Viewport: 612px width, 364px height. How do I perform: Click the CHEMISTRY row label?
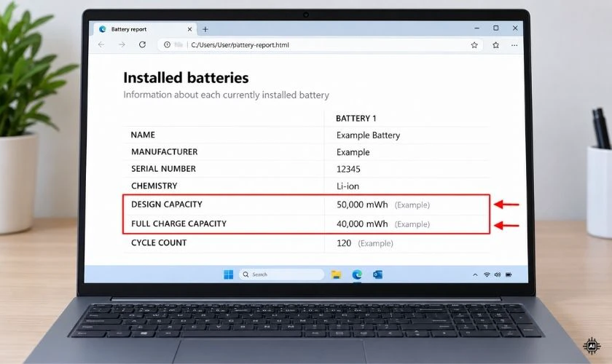click(x=154, y=186)
